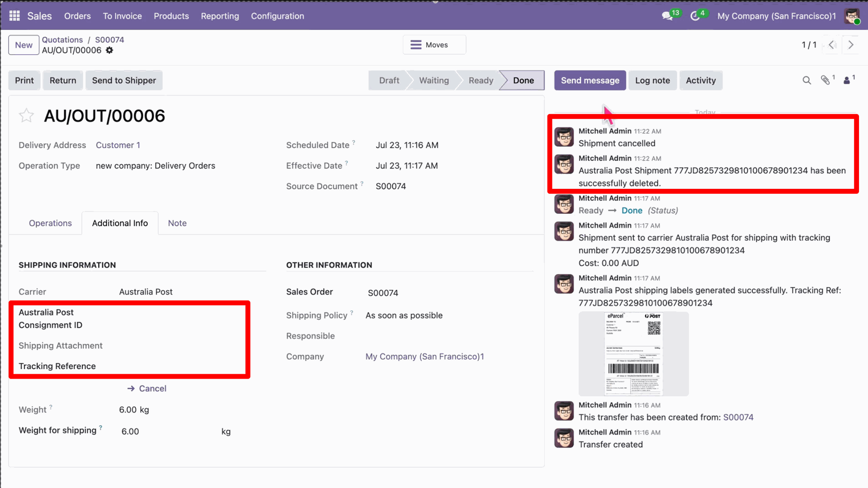Image resolution: width=868 pixels, height=488 pixels.
Task: Show help for Scheduled Date question mark
Action: pyautogui.click(x=354, y=142)
